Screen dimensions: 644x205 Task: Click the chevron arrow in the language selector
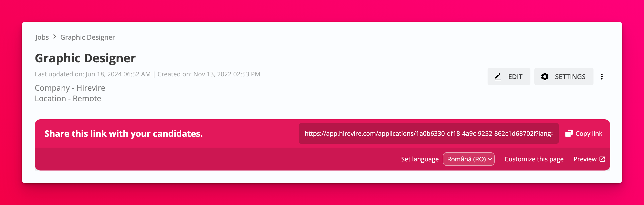(490, 159)
